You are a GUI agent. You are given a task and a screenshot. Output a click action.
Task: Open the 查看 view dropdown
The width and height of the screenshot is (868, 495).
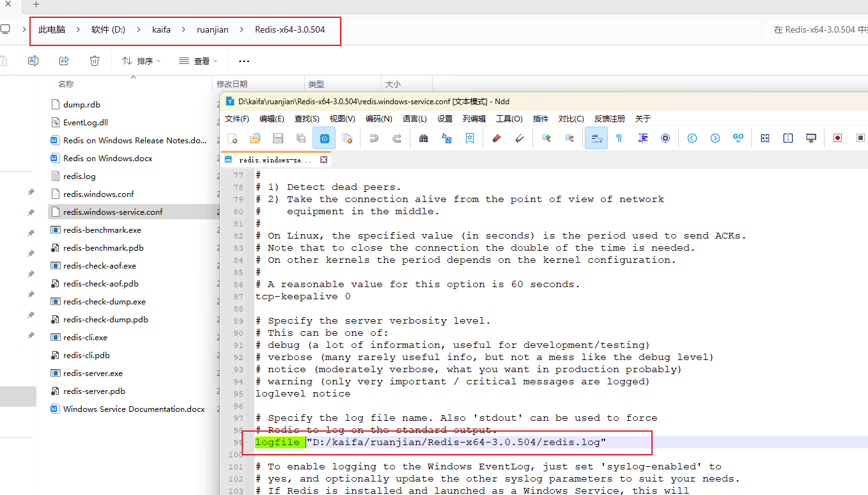[x=198, y=61]
